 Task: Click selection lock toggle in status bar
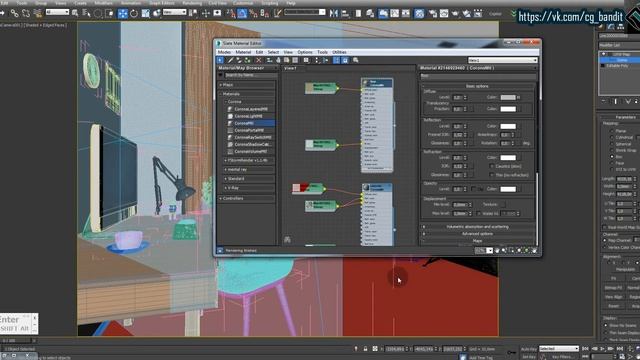(x=365, y=349)
